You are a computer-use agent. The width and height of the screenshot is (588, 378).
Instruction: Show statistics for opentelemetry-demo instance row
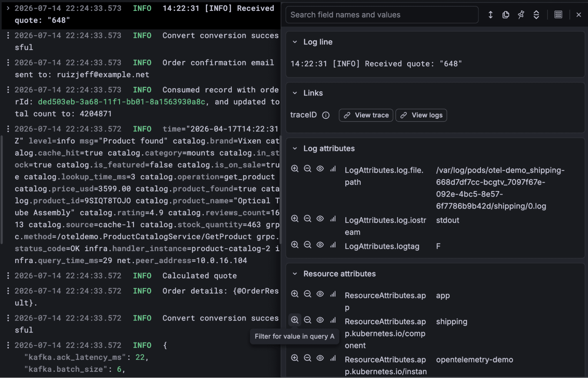point(333,358)
